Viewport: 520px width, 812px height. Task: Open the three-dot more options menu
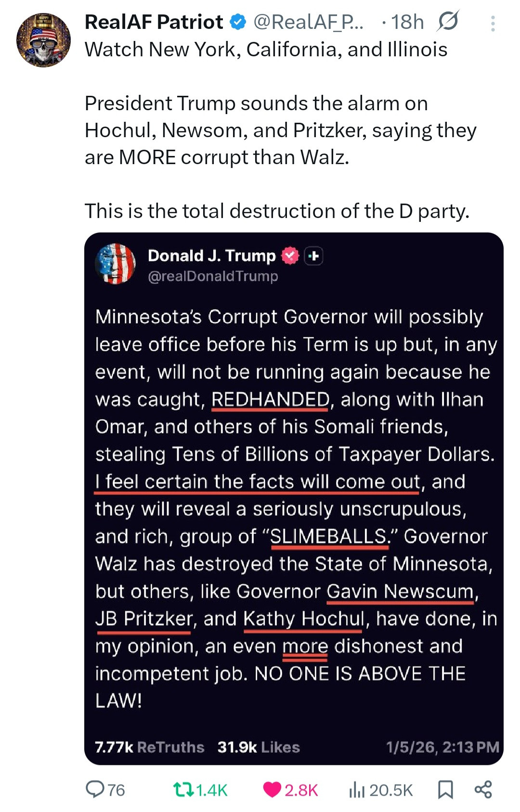click(493, 23)
